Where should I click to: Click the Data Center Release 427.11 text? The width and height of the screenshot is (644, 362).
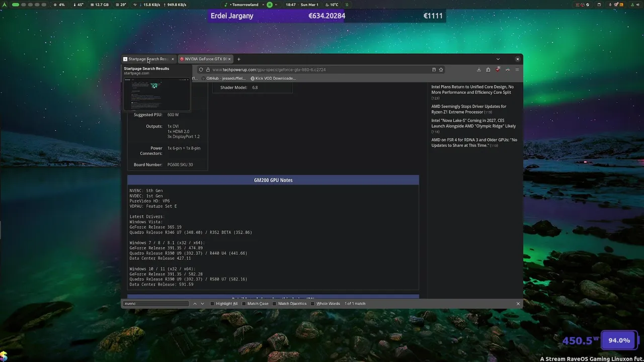click(160, 258)
